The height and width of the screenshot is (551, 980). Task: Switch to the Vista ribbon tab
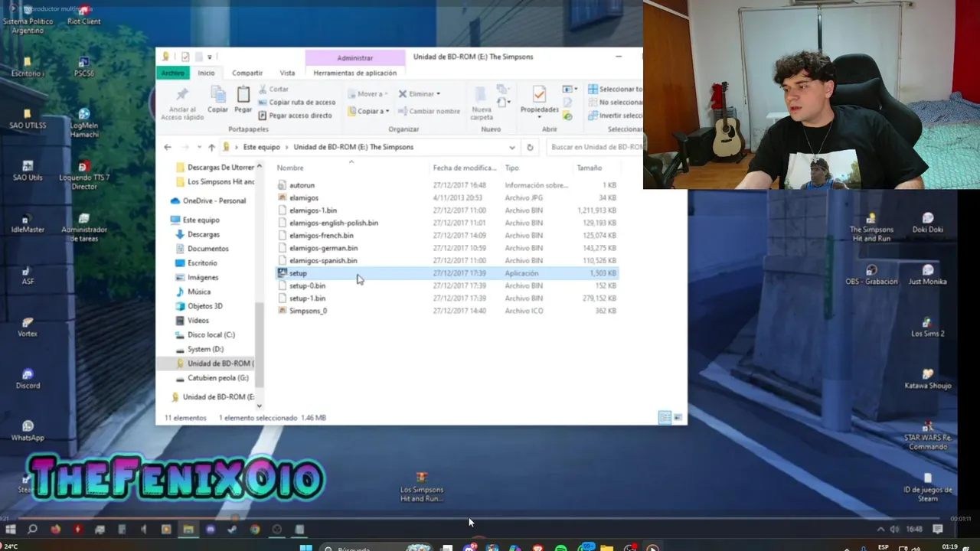(287, 73)
